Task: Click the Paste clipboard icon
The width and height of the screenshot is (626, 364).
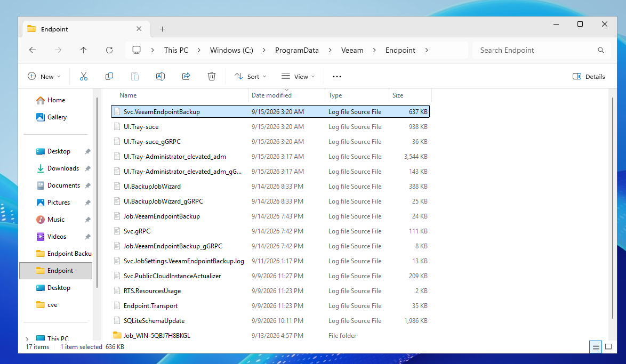Action: (x=135, y=76)
